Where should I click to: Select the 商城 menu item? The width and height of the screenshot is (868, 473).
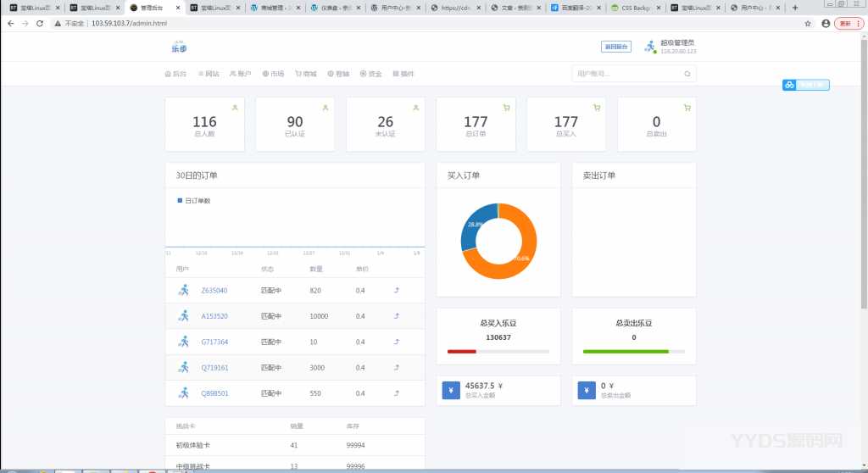tap(305, 74)
